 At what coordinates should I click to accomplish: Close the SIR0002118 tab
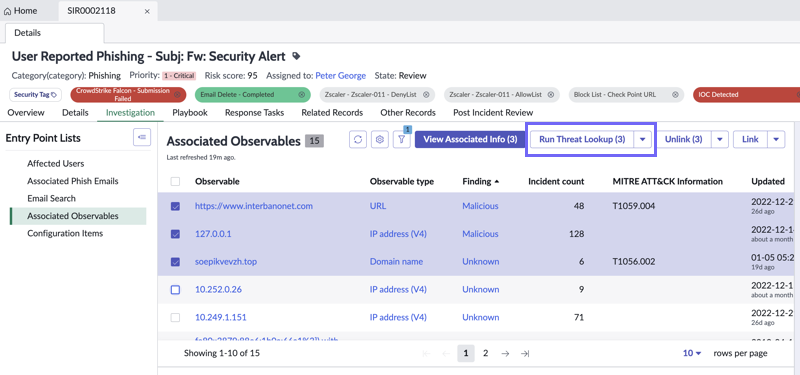click(147, 11)
